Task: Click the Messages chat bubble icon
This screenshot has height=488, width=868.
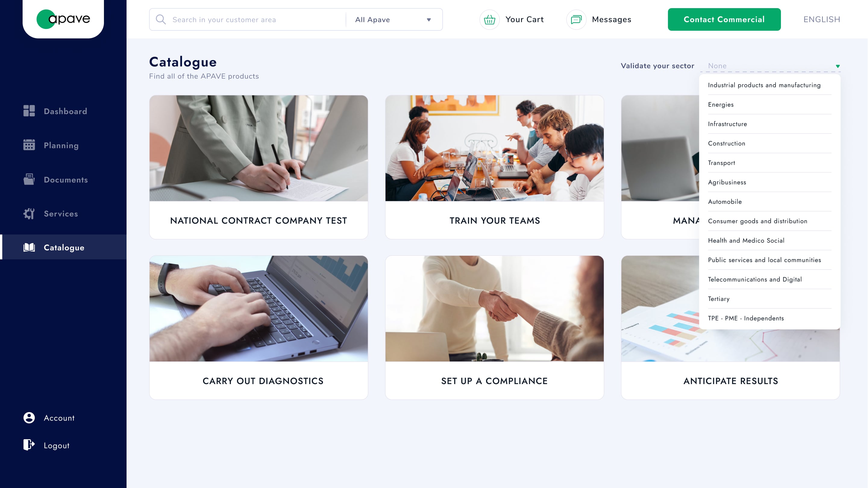Action: tap(576, 20)
